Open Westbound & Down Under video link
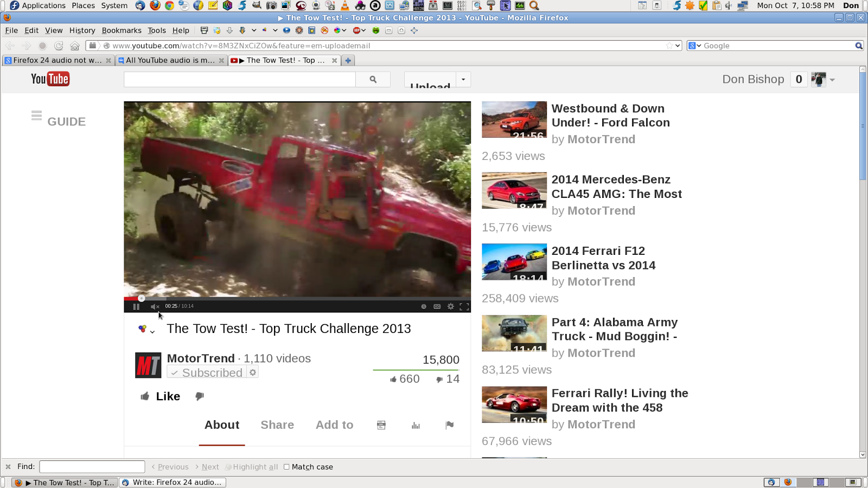The height and width of the screenshot is (488, 868). [x=611, y=115]
